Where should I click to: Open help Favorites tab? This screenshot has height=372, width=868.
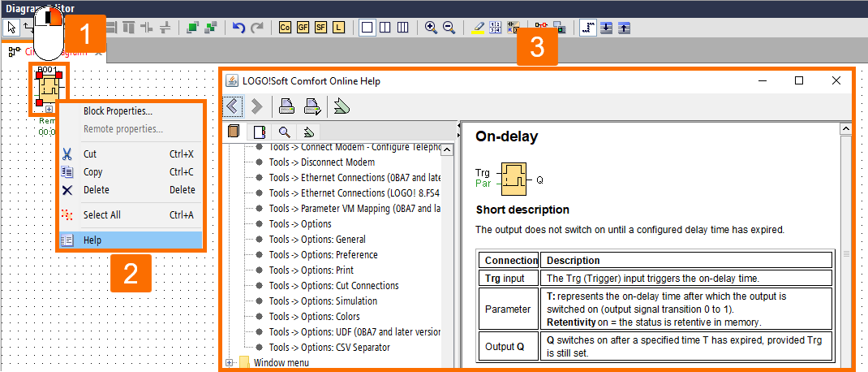(x=309, y=132)
